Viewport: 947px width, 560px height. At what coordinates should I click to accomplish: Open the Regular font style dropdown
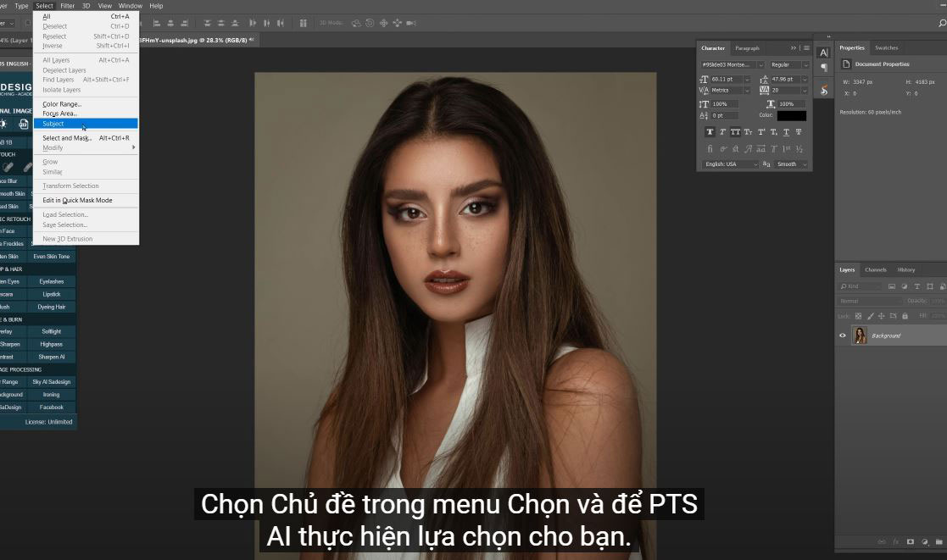(805, 64)
